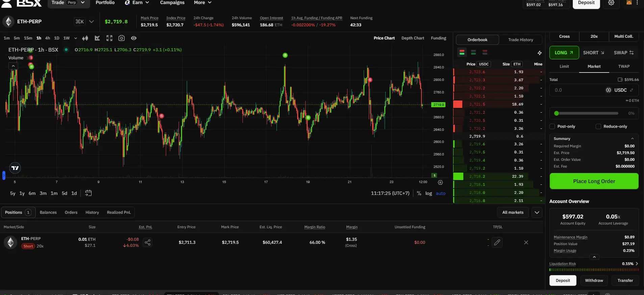Click the chart indicators icon

click(97, 38)
